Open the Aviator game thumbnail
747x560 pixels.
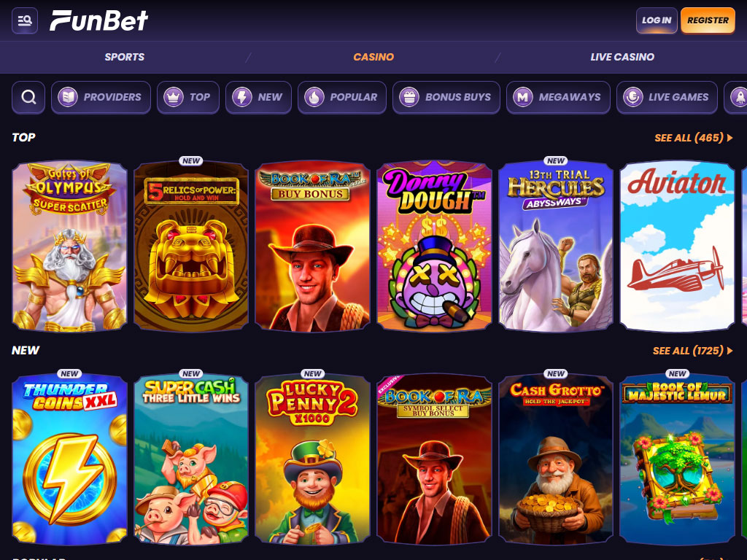point(677,246)
